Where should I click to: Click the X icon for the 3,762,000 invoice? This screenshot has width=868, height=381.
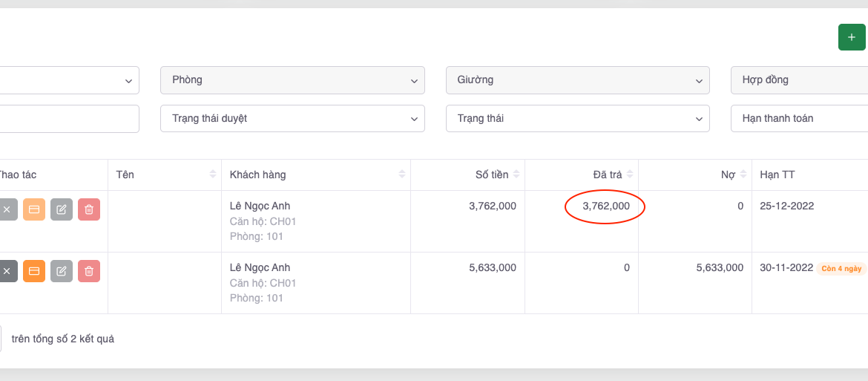click(7, 209)
